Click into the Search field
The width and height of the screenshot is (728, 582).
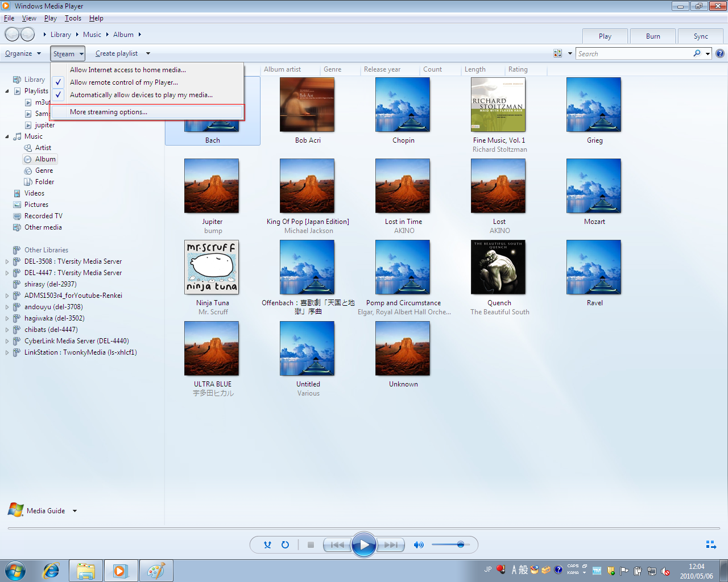click(634, 53)
